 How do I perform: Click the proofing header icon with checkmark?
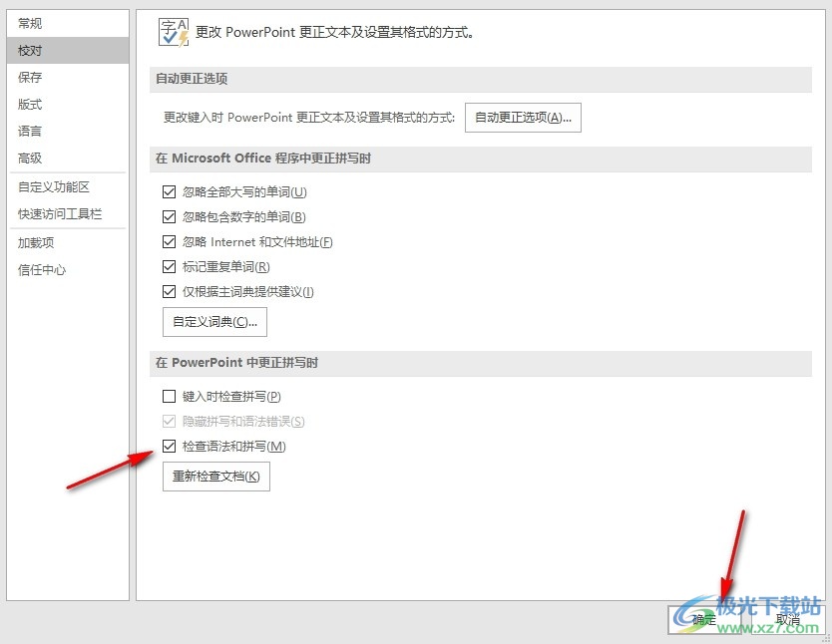pyautogui.click(x=174, y=32)
